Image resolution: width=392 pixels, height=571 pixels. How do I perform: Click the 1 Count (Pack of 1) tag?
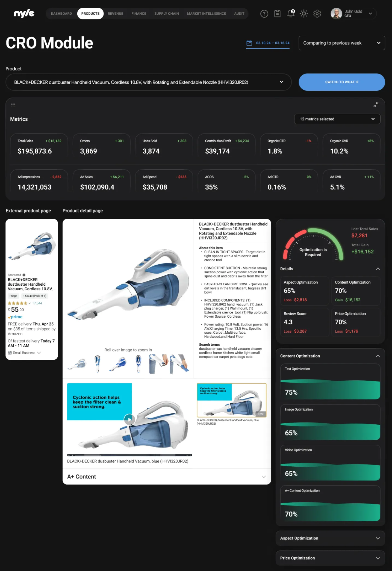(x=35, y=296)
